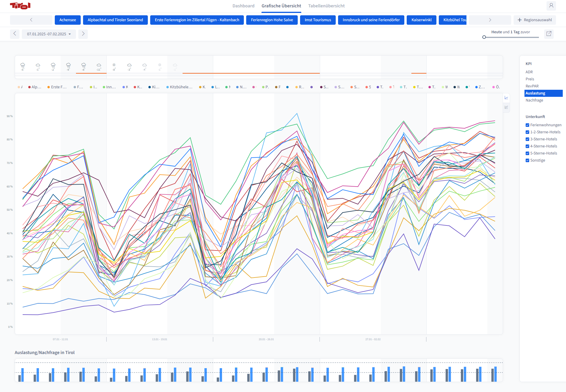Click the Kitzbühel Tourismus chip

[453, 20]
